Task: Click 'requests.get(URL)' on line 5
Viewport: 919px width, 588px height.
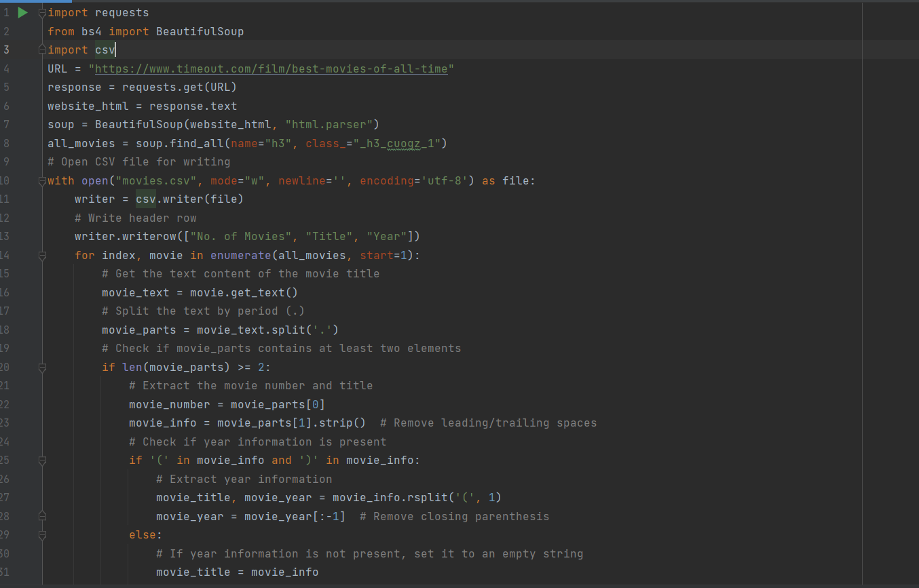Action: point(180,87)
